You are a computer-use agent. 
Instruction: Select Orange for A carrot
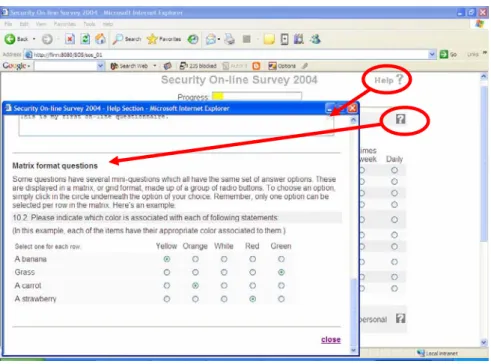pos(195,286)
